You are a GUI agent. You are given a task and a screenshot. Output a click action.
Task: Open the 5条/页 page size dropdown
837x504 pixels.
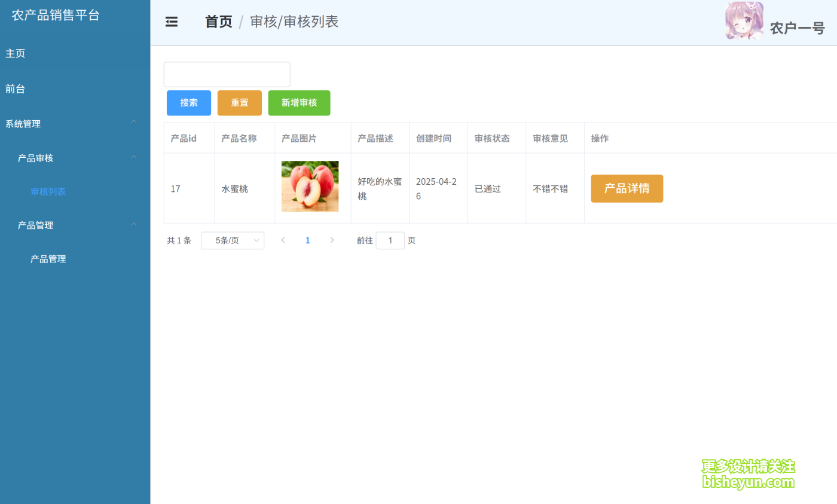point(233,240)
